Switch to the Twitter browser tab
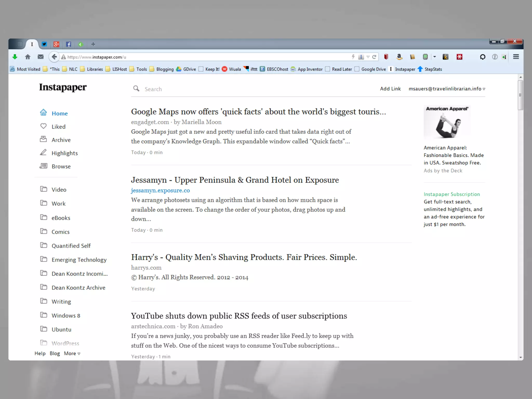532x399 pixels. pos(44,44)
